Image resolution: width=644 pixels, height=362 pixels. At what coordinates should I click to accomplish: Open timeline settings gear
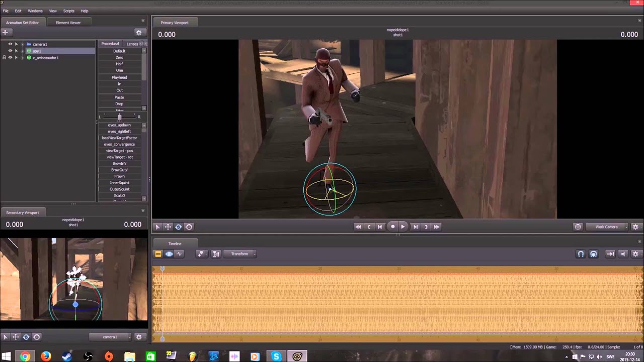click(x=635, y=254)
